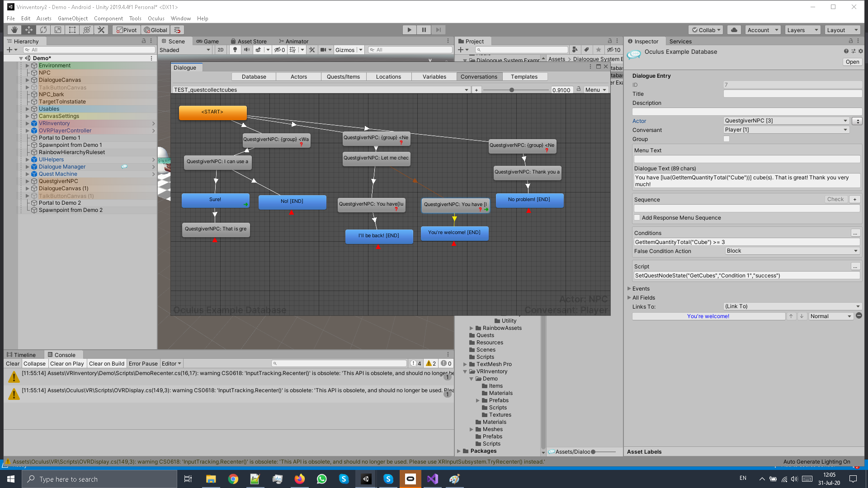Clear the Console log

pos(13,364)
